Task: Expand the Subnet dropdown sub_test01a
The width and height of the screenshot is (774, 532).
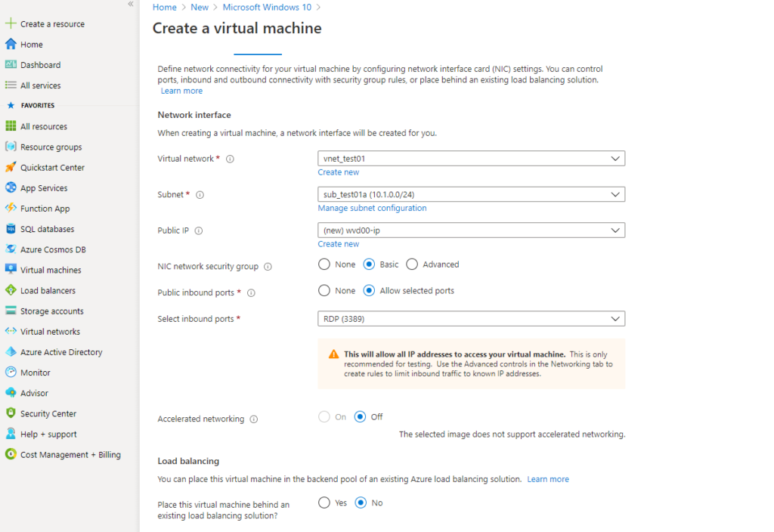Action: 472,194
